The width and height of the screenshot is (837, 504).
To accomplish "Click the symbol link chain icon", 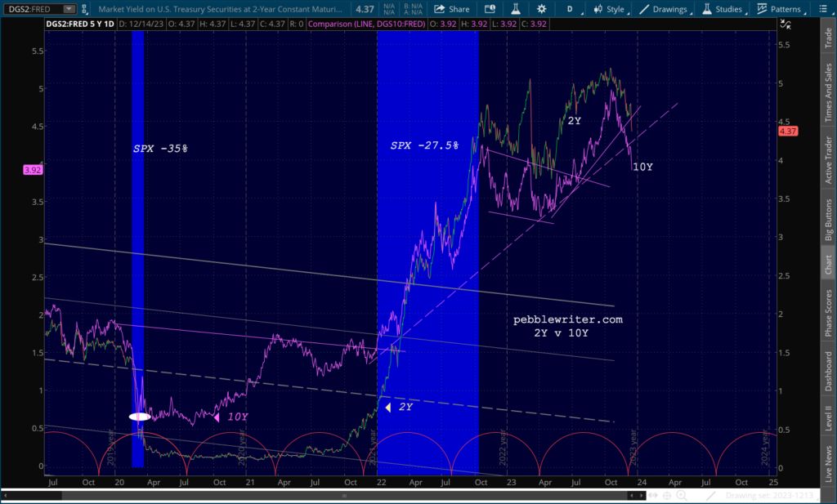I will (x=84, y=9).
